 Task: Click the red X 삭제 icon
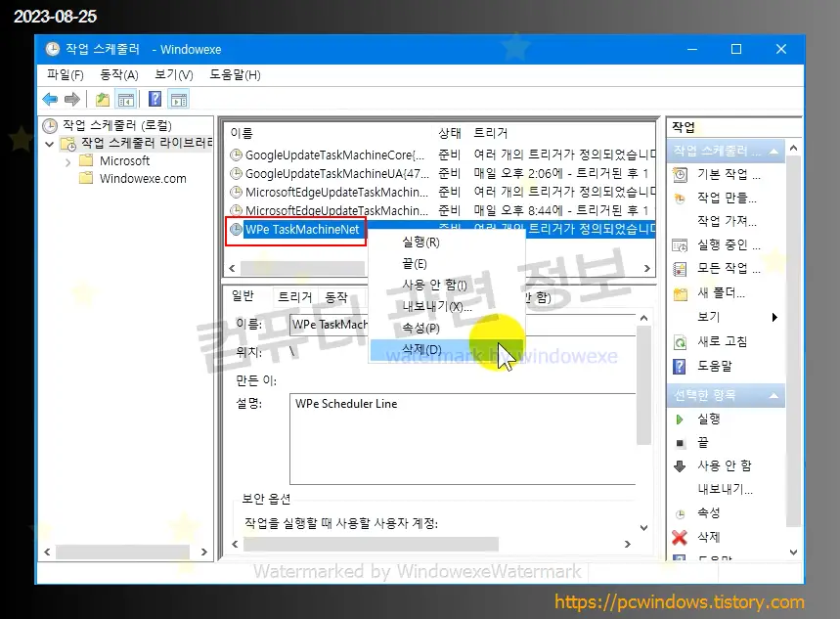(680, 537)
